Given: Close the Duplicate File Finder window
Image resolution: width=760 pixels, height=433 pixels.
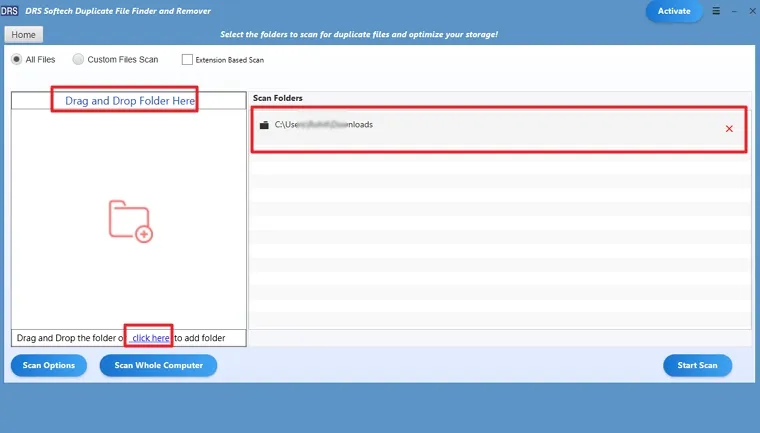Looking at the screenshot, I should click(x=752, y=11).
